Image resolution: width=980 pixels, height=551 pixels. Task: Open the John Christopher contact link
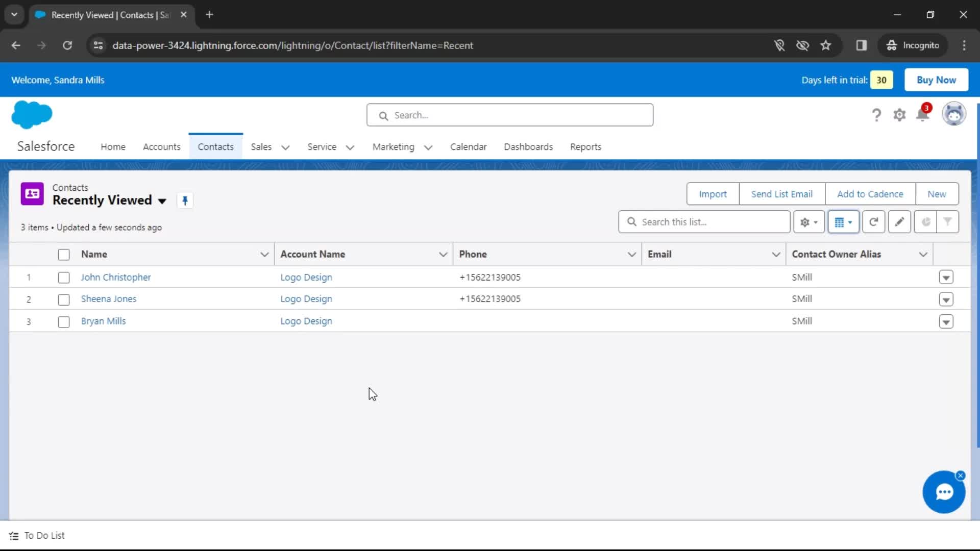click(115, 278)
